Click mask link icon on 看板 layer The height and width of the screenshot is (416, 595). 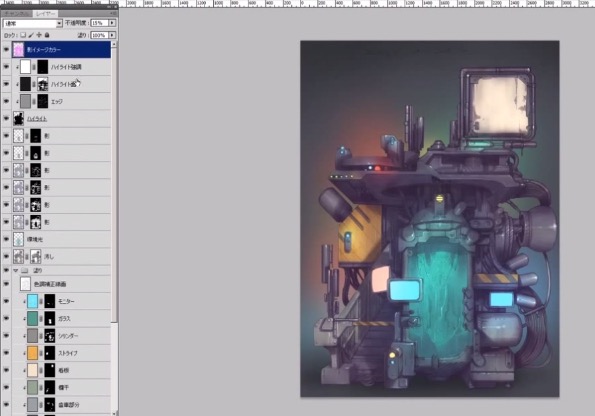point(41,370)
